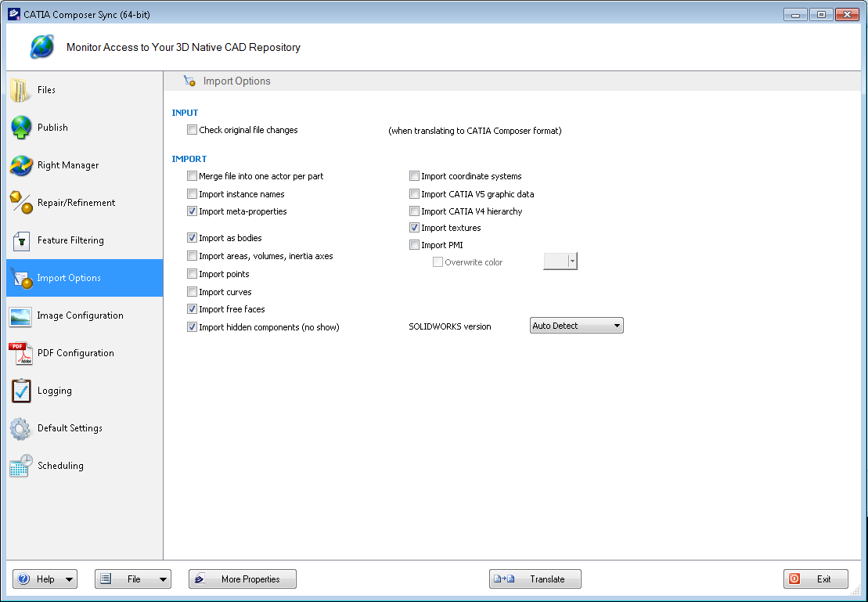Minimize the CATIA Composer Sync window
The width and height of the screenshot is (868, 602).
pos(795,14)
